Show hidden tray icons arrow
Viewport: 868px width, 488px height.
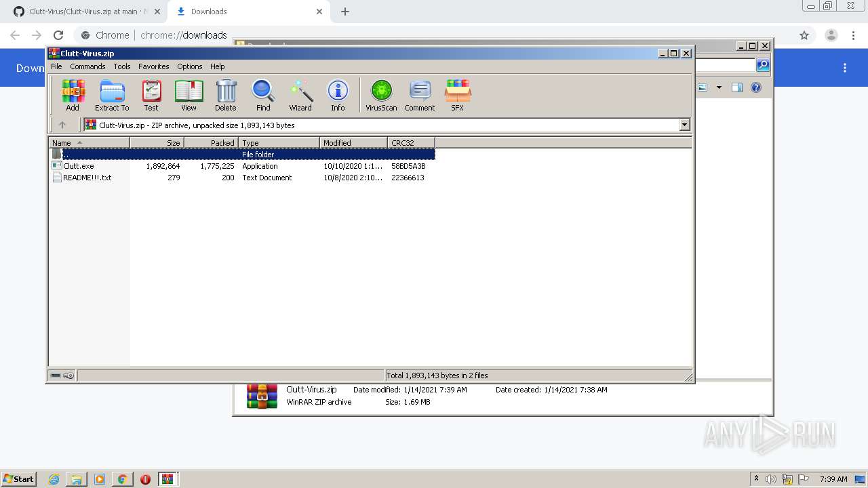[x=756, y=479]
